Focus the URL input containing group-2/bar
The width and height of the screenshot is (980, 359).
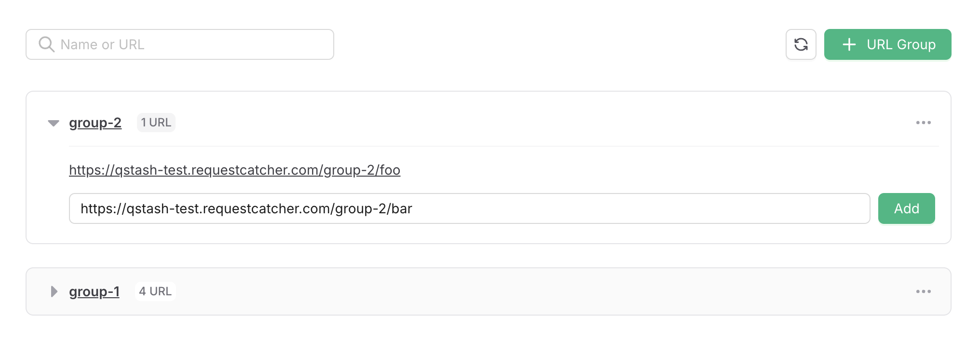click(469, 208)
